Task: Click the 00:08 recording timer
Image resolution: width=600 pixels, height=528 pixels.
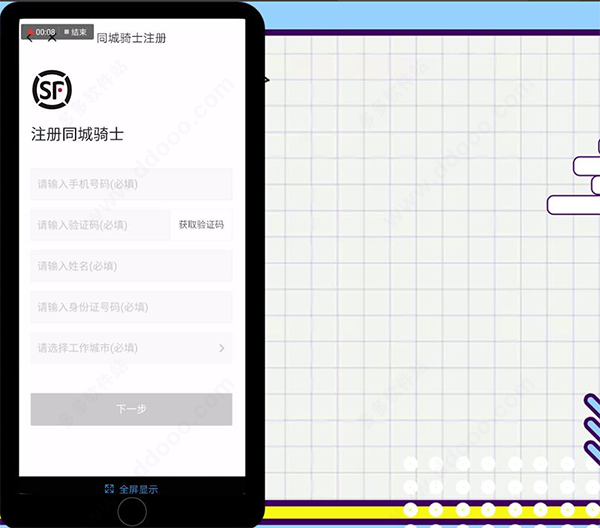Action: tap(46, 32)
